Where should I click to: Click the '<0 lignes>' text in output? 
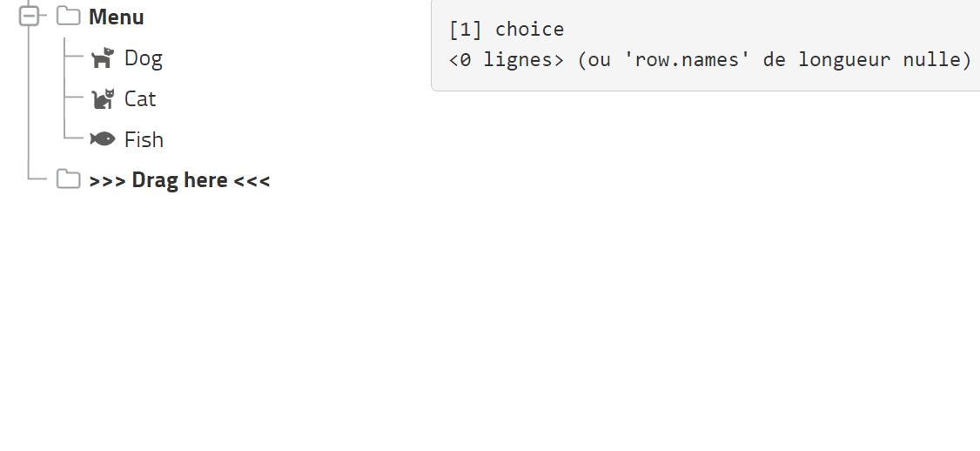pyautogui.click(x=507, y=60)
